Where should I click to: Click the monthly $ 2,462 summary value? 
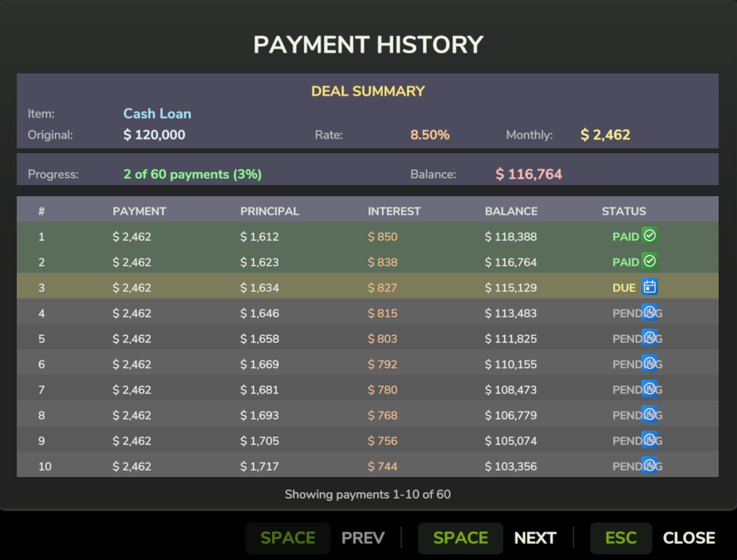(x=605, y=135)
